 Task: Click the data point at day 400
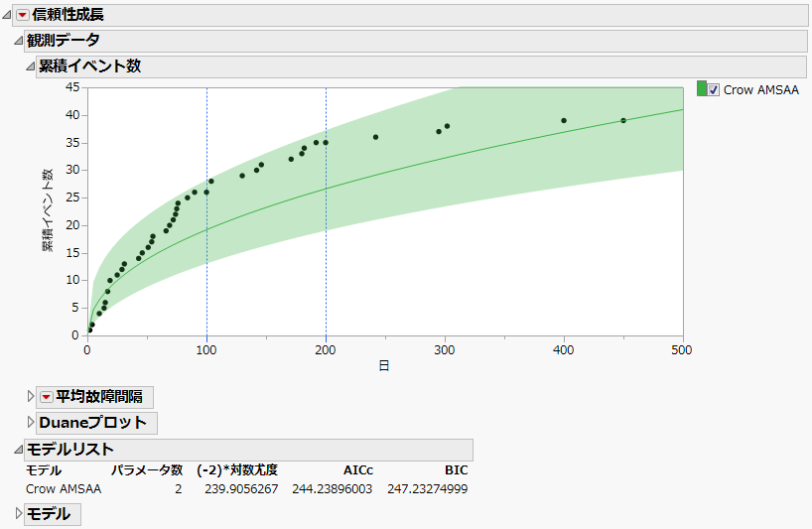(x=564, y=121)
